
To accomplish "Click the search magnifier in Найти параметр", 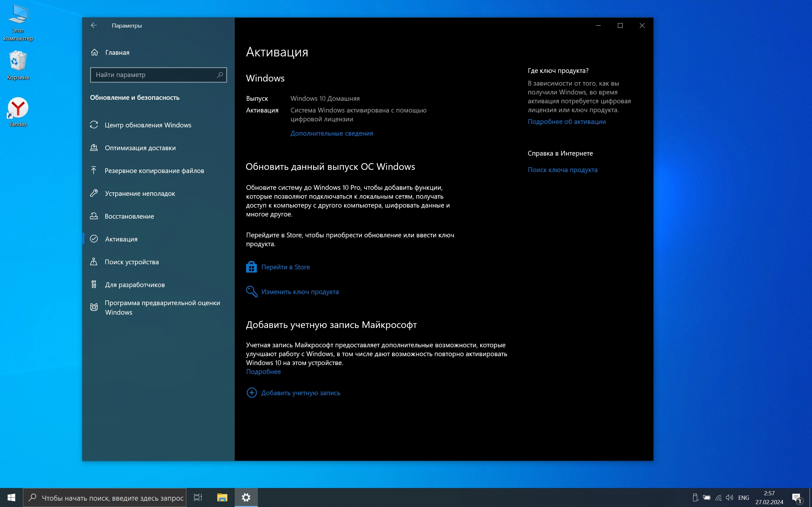I will 220,75.
